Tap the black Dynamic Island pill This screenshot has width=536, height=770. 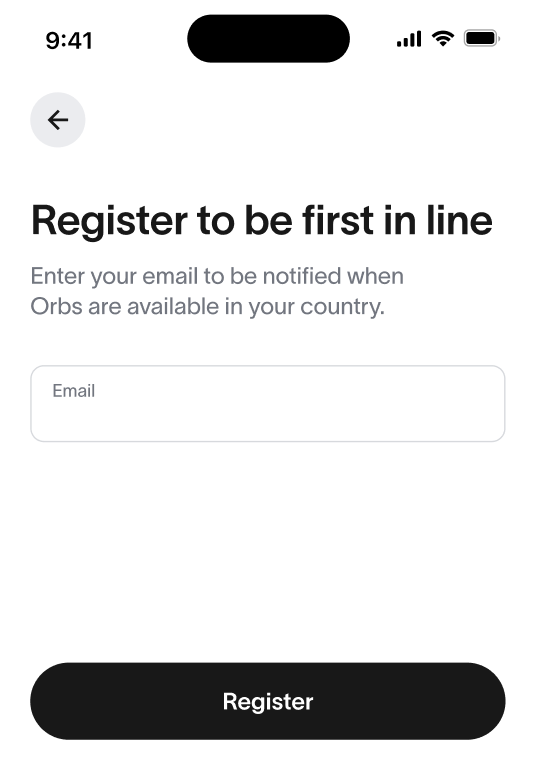[268, 38]
